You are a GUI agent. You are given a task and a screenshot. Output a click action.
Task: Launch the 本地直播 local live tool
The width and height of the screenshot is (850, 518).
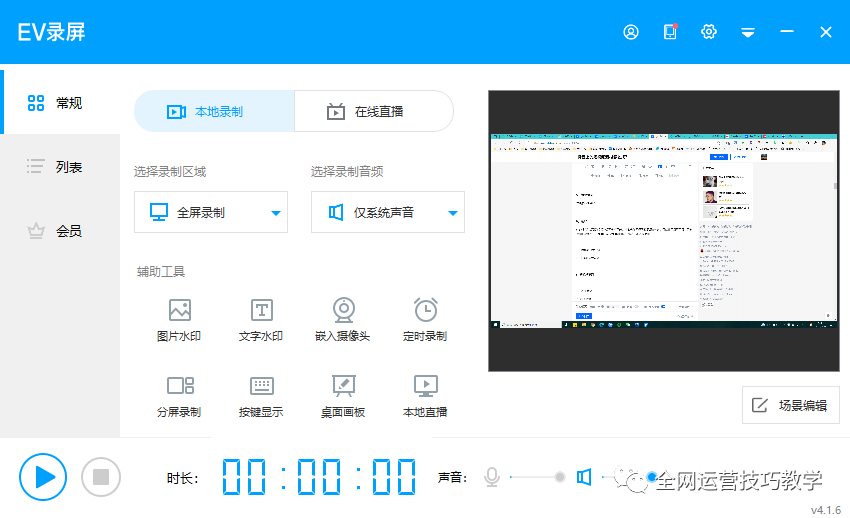coord(425,396)
